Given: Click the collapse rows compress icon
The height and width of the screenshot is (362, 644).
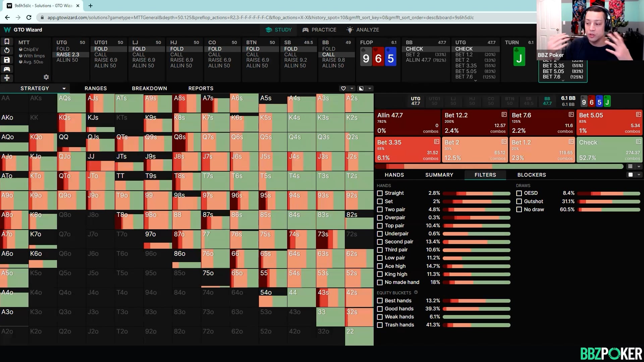Looking at the screenshot, I should 7,78.
